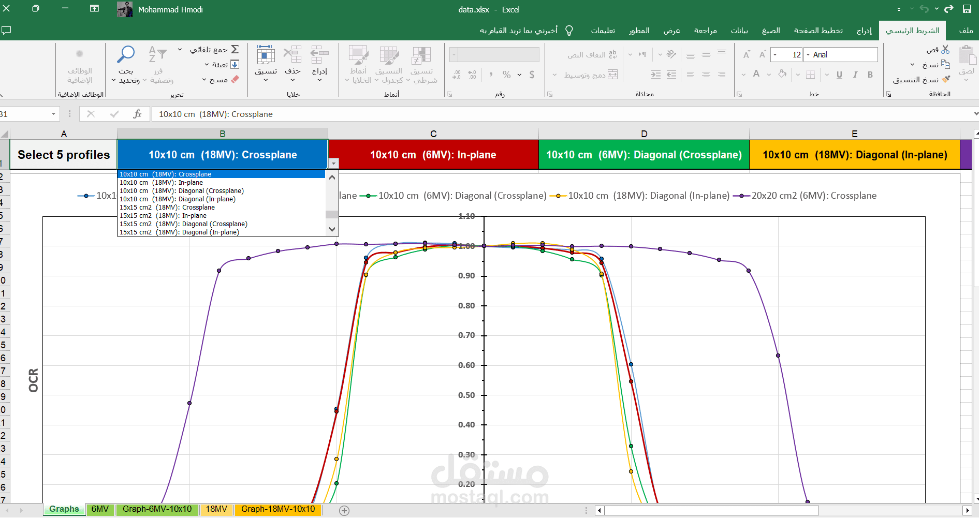Click the formula bar text field

[x=562, y=114]
